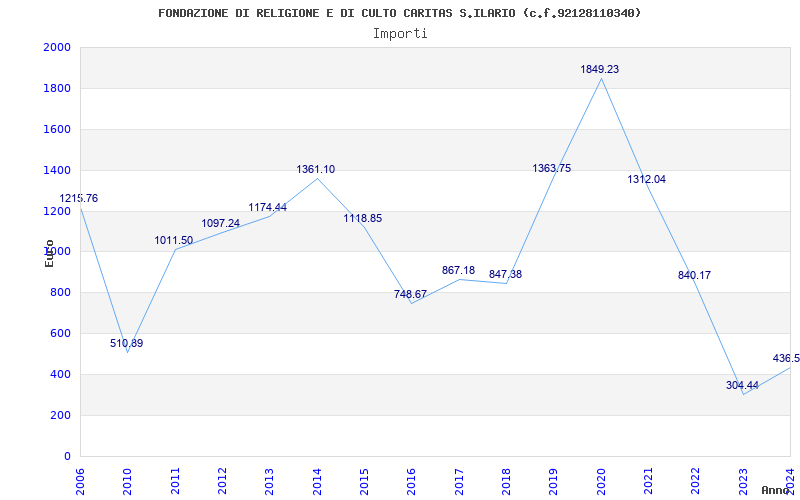The width and height of the screenshot is (800, 500).
Task: Select the 1312.04 data label
Action: click(x=646, y=180)
